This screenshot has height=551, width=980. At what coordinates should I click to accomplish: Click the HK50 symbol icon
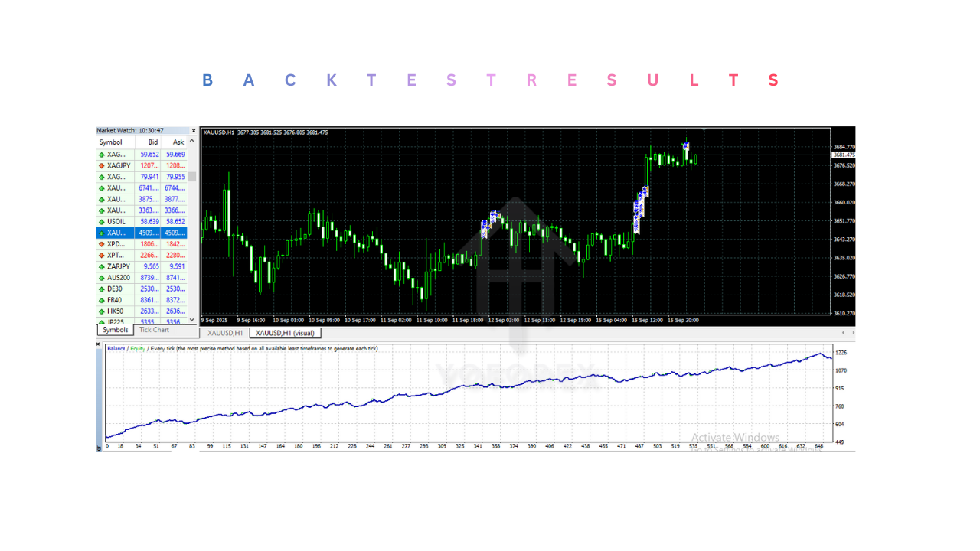tap(102, 311)
